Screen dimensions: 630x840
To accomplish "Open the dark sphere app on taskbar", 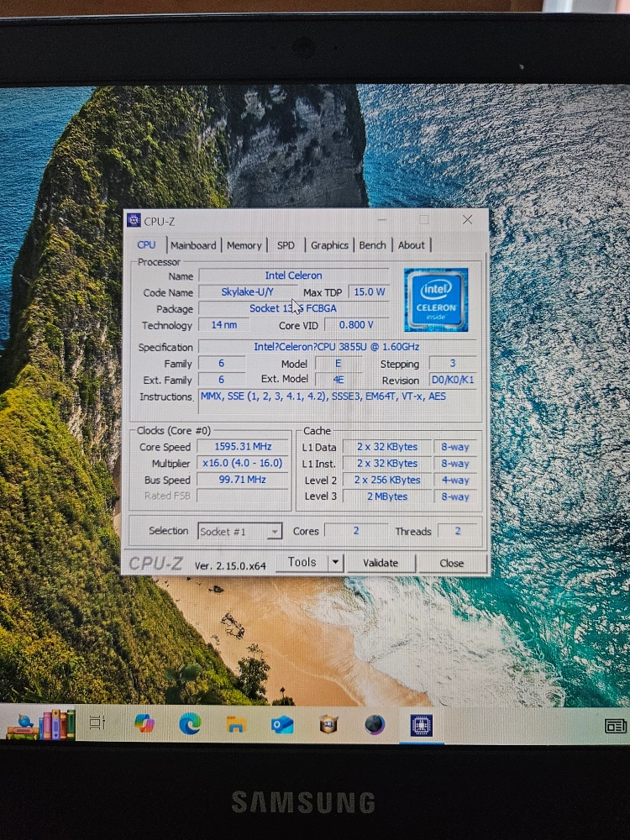I will click(x=375, y=725).
